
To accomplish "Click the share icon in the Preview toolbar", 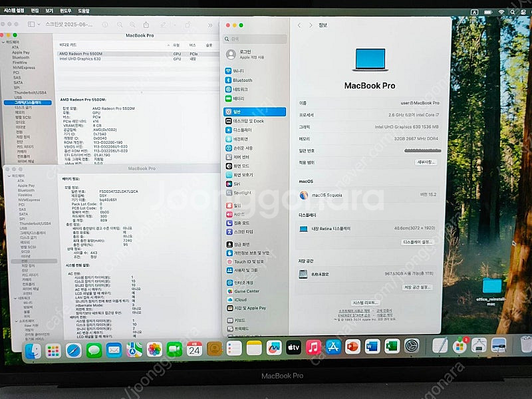I will (146, 25).
